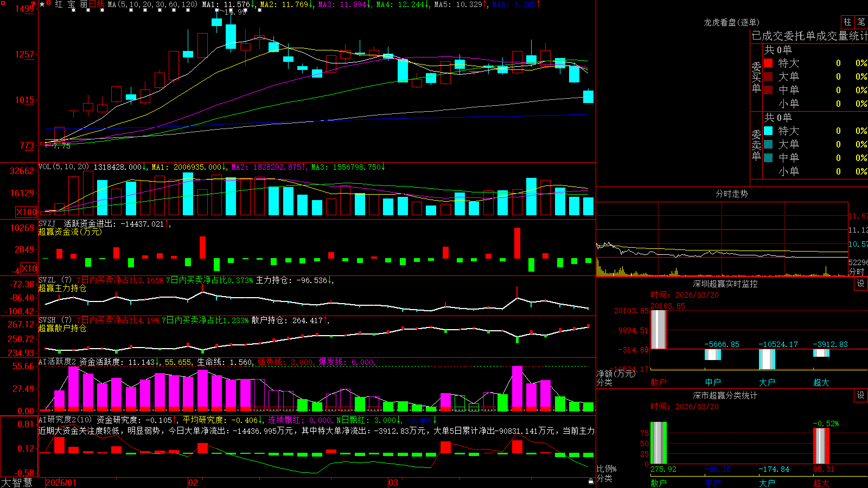This screenshot has height=488, width=868.
Task: Select the 02 month marker on date axis
Action: click(193, 483)
